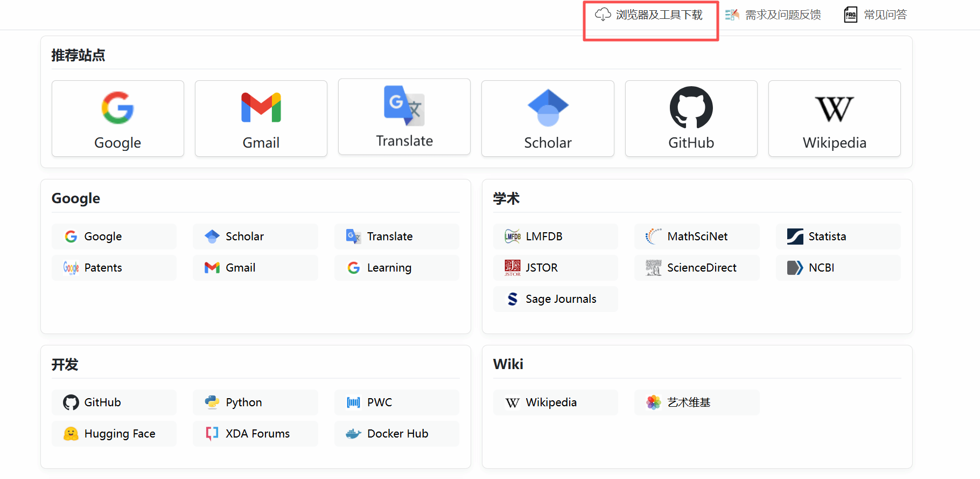Open the MathSciNet link
This screenshot has height=479, width=980.
697,237
